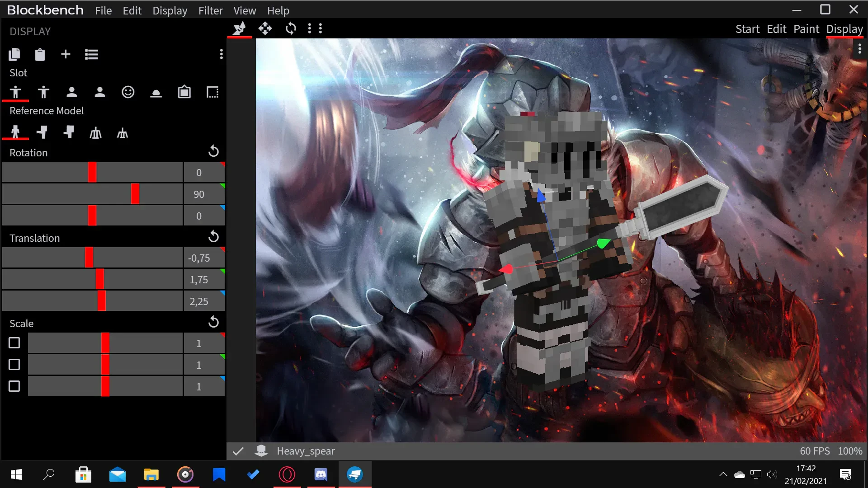This screenshot has width=868, height=488.
Task: Select the ground display slot
Action: [156, 93]
